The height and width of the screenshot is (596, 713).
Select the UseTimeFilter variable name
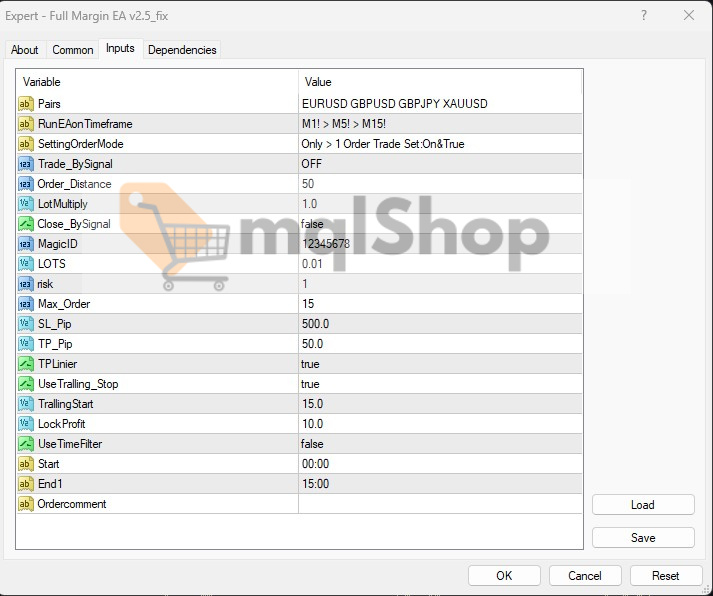click(70, 444)
